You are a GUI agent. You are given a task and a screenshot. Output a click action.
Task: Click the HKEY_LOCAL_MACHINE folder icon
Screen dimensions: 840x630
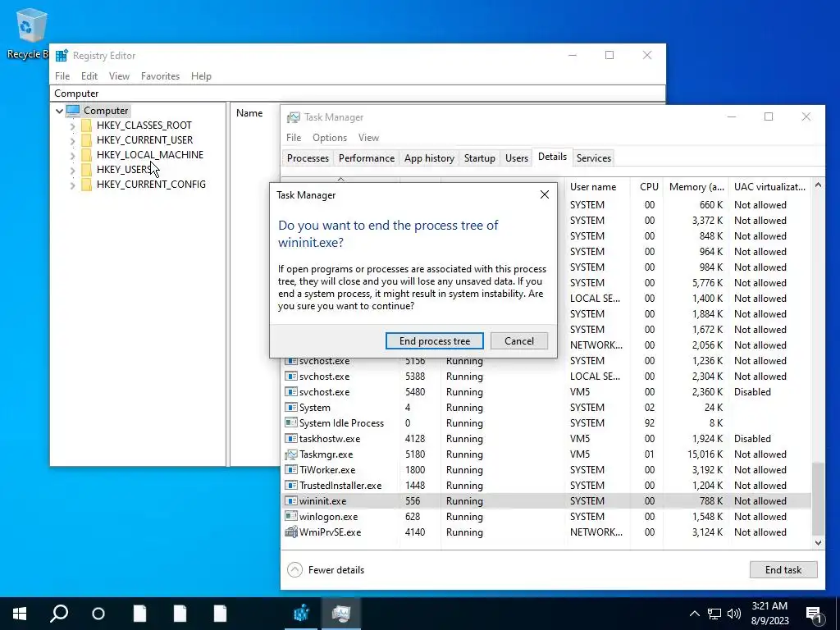86,155
